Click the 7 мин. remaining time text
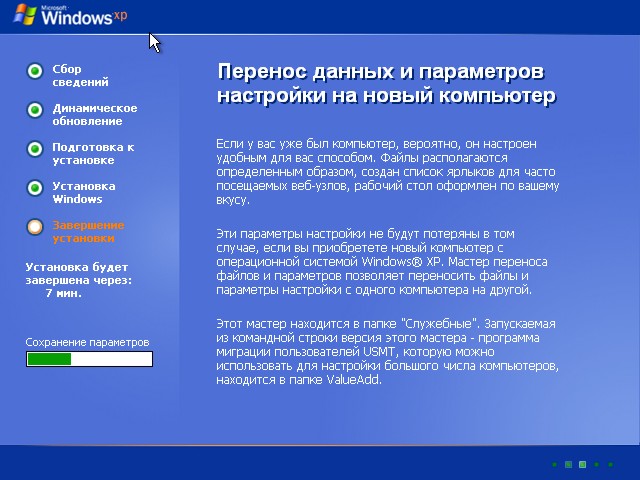The height and width of the screenshot is (480, 640). click(64, 293)
